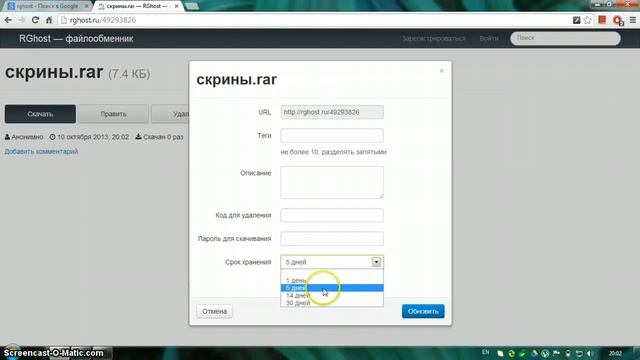Choose 14 дней storage period

pos(332,295)
